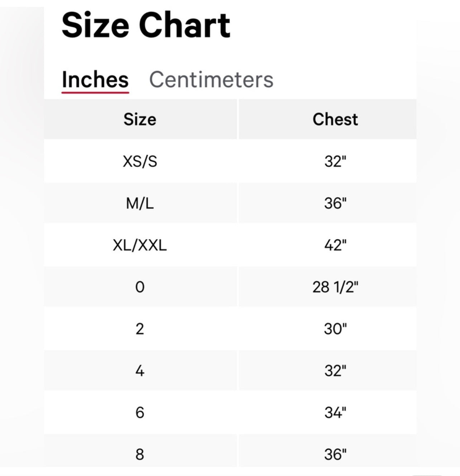Click the 32 inch chest value for XS/S
The width and height of the screenshot is (460, 476).
335,161
